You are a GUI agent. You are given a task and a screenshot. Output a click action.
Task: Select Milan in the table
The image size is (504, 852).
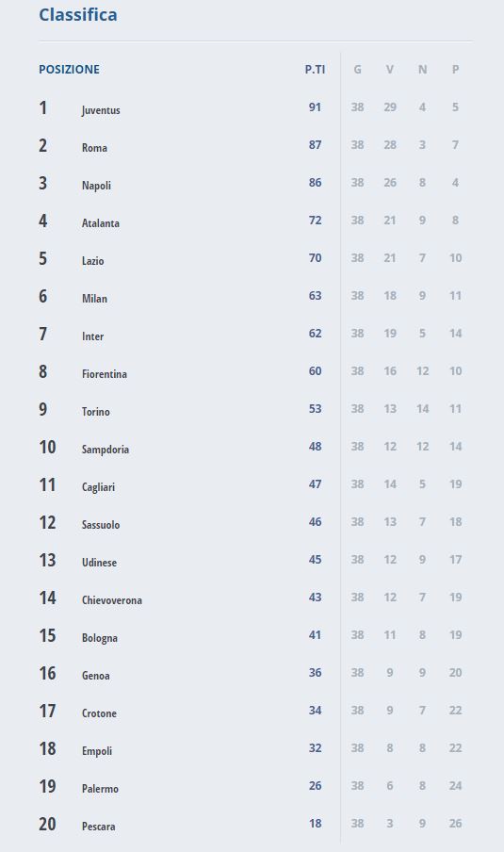94,299
